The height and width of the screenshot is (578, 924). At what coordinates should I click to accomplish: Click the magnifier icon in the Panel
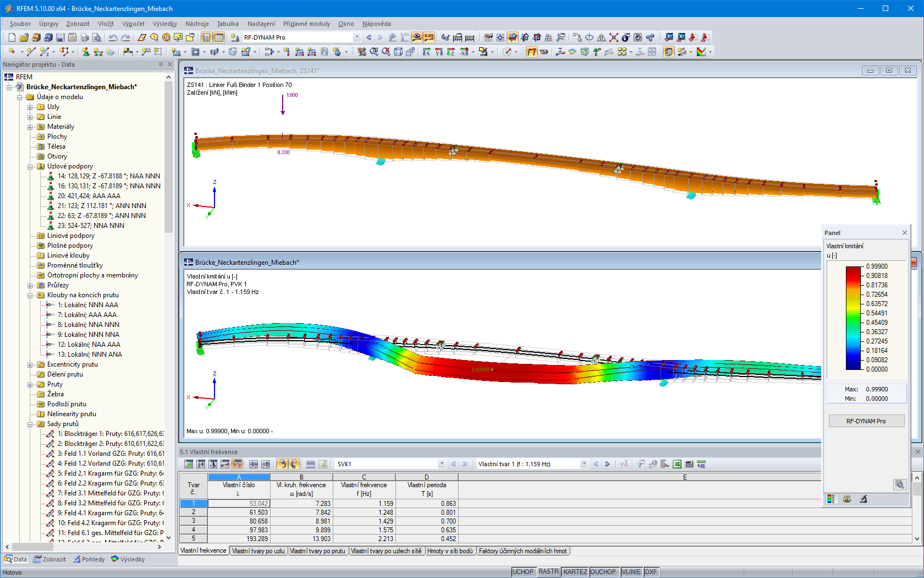899,484
